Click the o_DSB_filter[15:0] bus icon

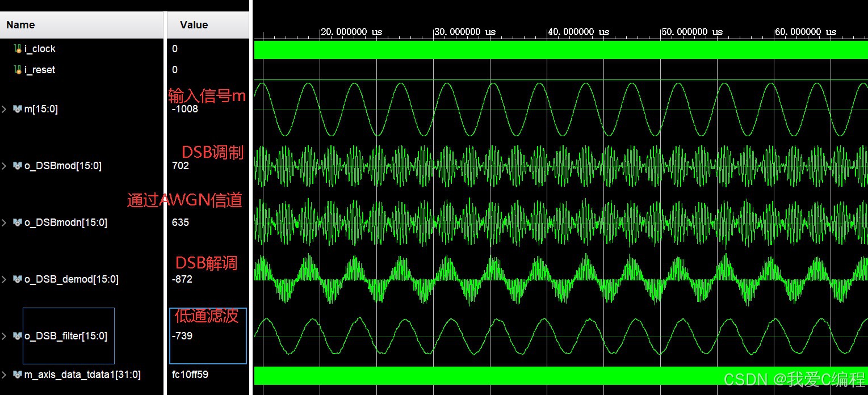pyautogui.click(x=18, y=336)
